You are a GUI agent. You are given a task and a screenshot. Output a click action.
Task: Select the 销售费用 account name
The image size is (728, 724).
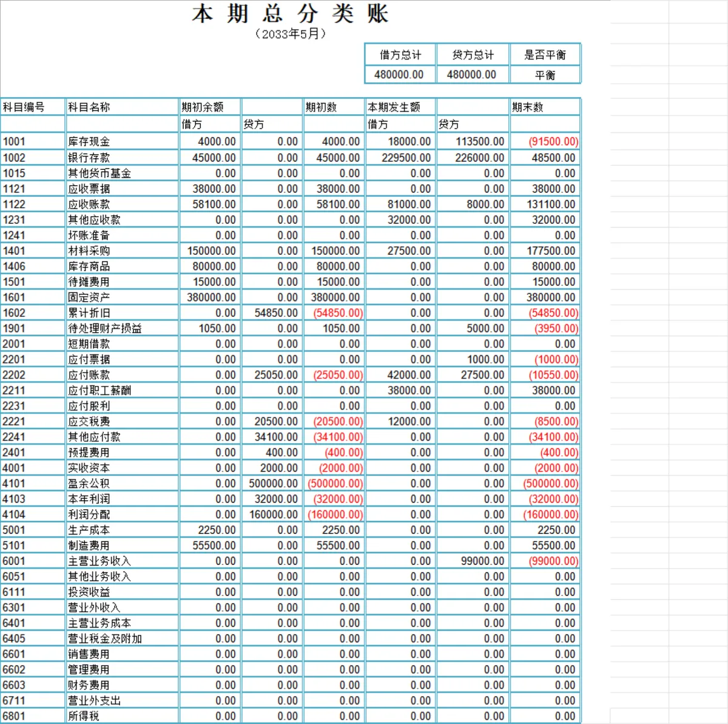coord(89,654)
